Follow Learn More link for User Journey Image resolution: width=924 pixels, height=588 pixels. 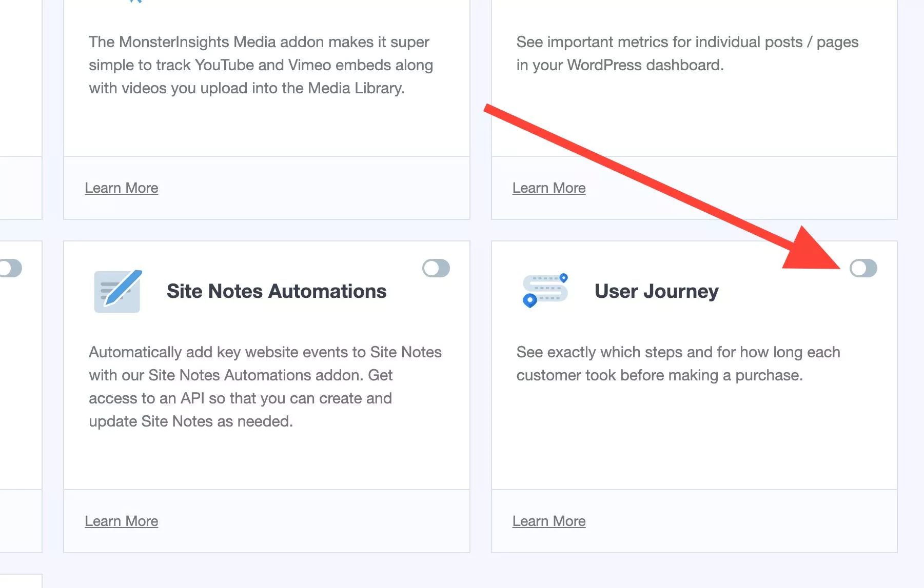tap(548, 521)
